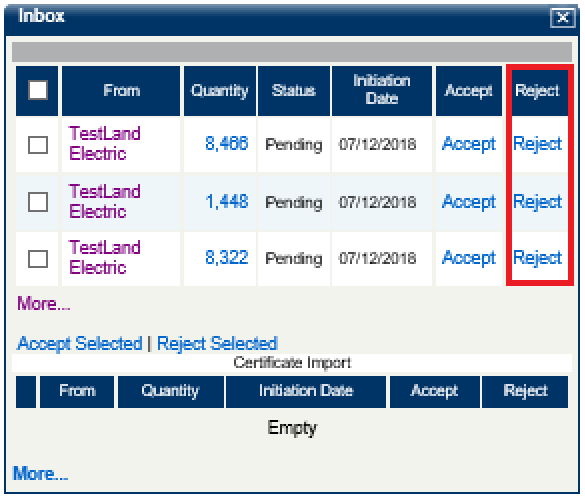The height and width of the screenshot is (500, 585).
Task: Check the box for the 1,448 row
Action: click(x=38, y=202)
